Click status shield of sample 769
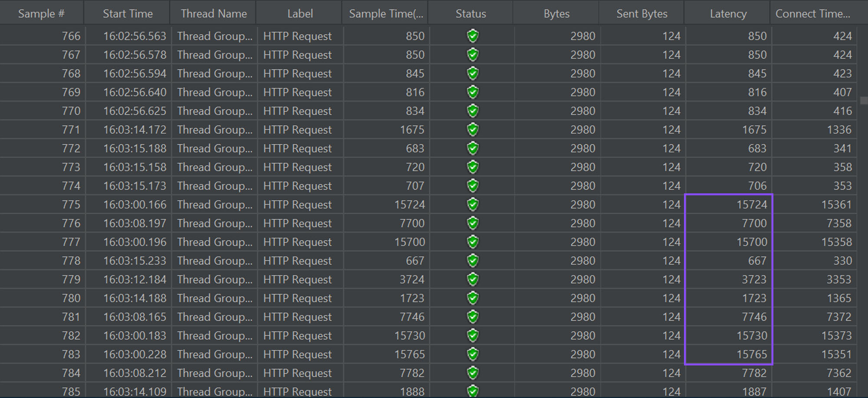868x398 pixels. point(473,92)
